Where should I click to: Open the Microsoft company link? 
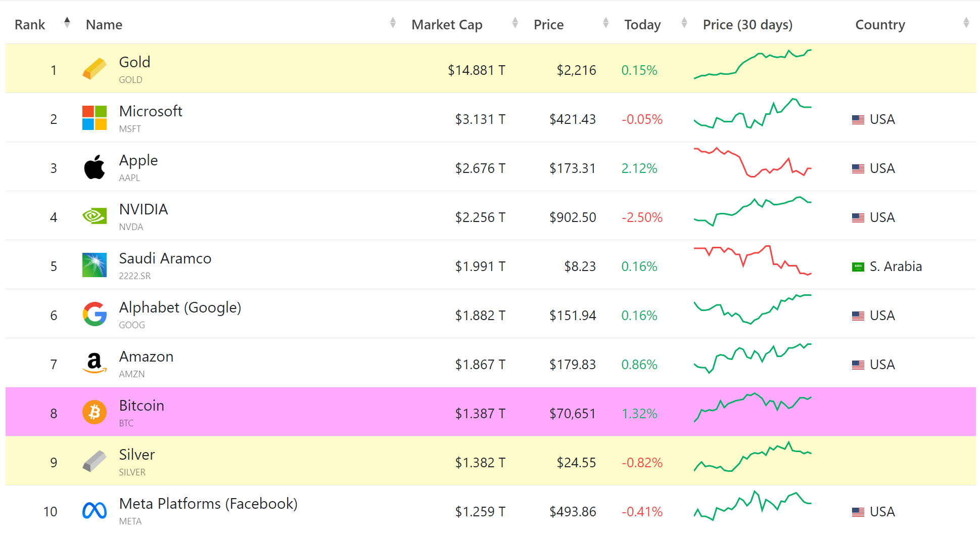[151, 111]
